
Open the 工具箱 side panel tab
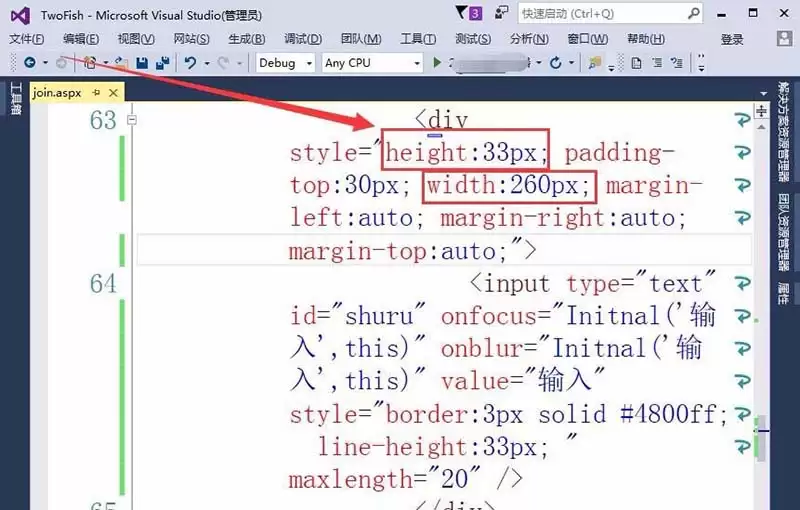click(x=15, y=98)
